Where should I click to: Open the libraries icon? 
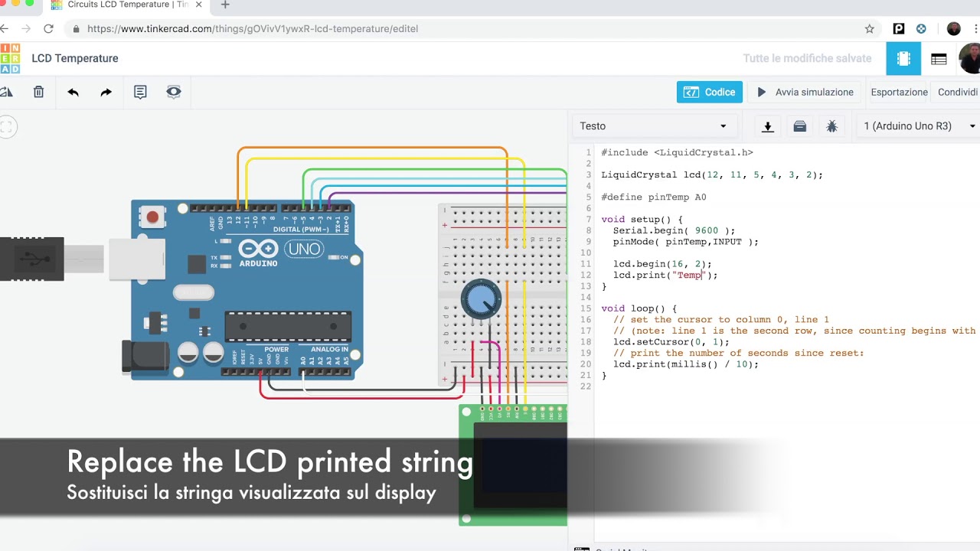(x=800, y=126)
